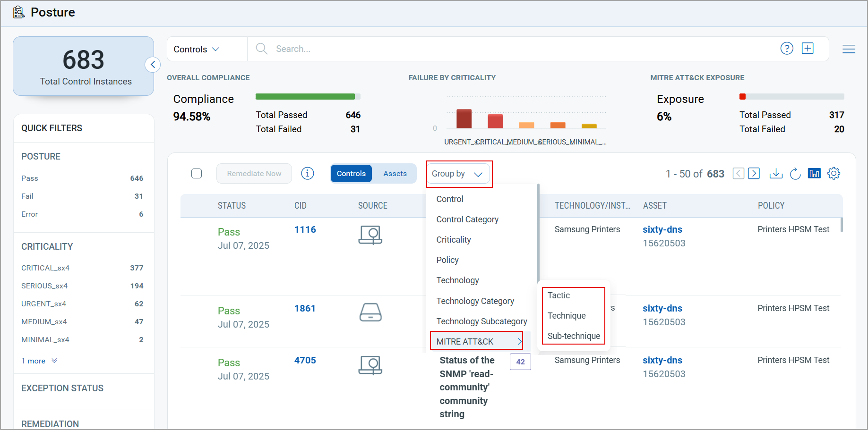This screenshot has height=430, width=868.
Task: Click the add query (+) icon beside help
Action: point(808,48)
